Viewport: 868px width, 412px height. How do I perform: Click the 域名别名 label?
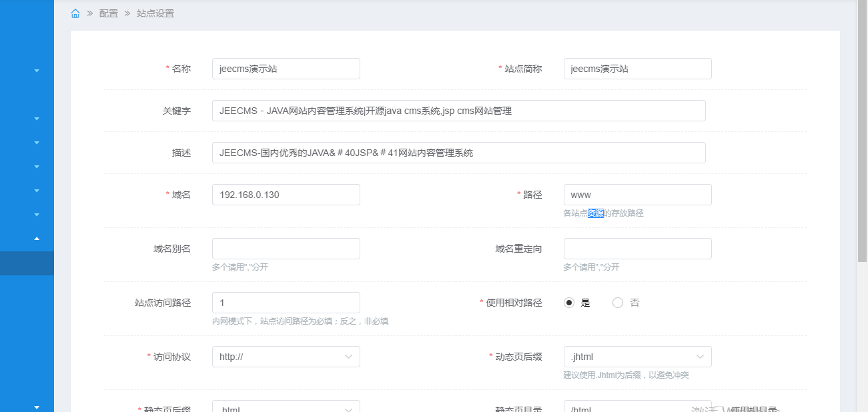point(172,249)
